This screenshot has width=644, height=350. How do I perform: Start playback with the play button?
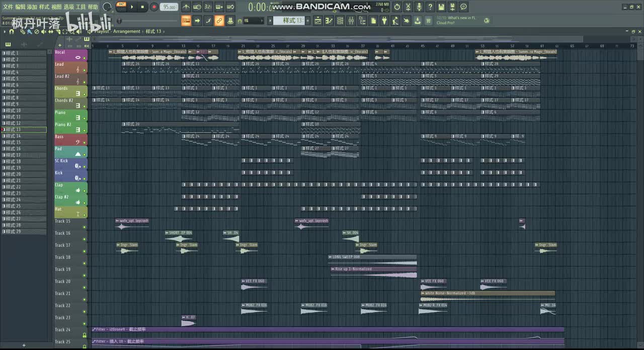(x=132, y=7)
